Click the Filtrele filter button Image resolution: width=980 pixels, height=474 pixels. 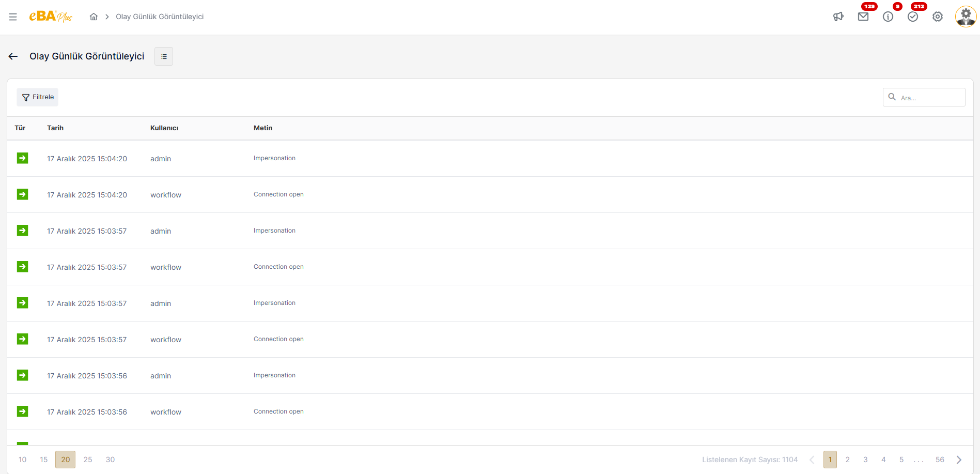coord(38,97)
